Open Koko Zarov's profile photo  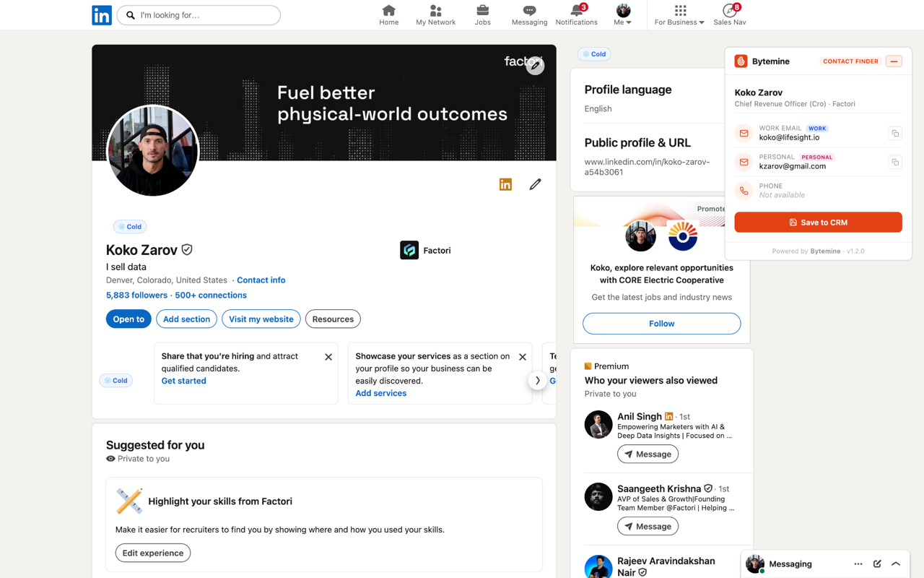[153, 151]
